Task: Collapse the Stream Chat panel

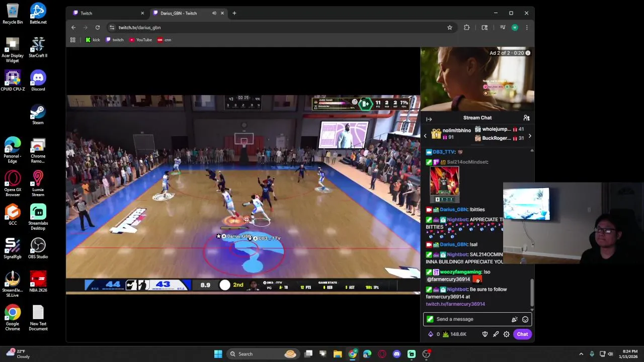Action: pos(429,119)
